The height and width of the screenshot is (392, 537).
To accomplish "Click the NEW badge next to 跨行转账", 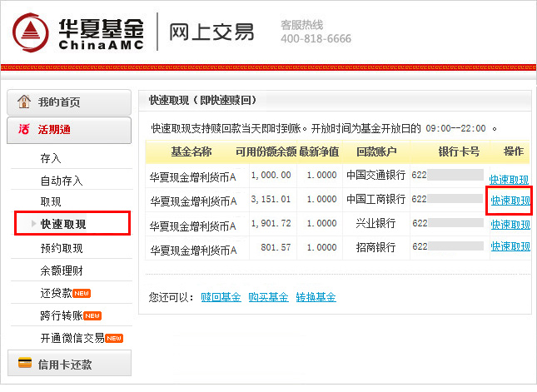I will 92,315.
